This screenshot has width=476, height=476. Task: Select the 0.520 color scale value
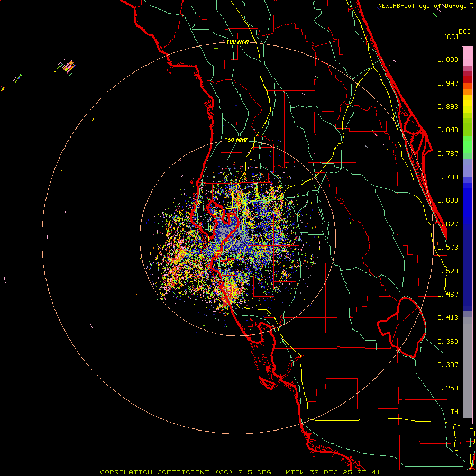[x=448, y=271]
